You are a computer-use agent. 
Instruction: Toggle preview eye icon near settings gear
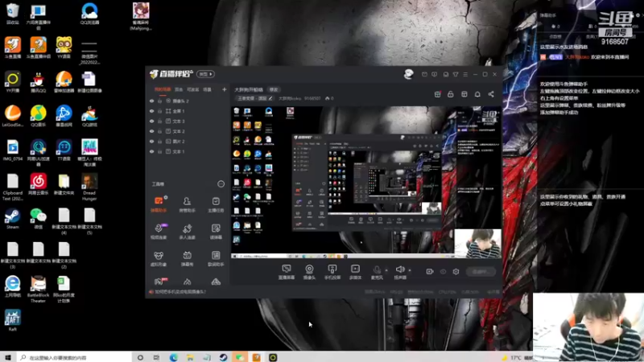pyautogui.click(x=443, y=271)
